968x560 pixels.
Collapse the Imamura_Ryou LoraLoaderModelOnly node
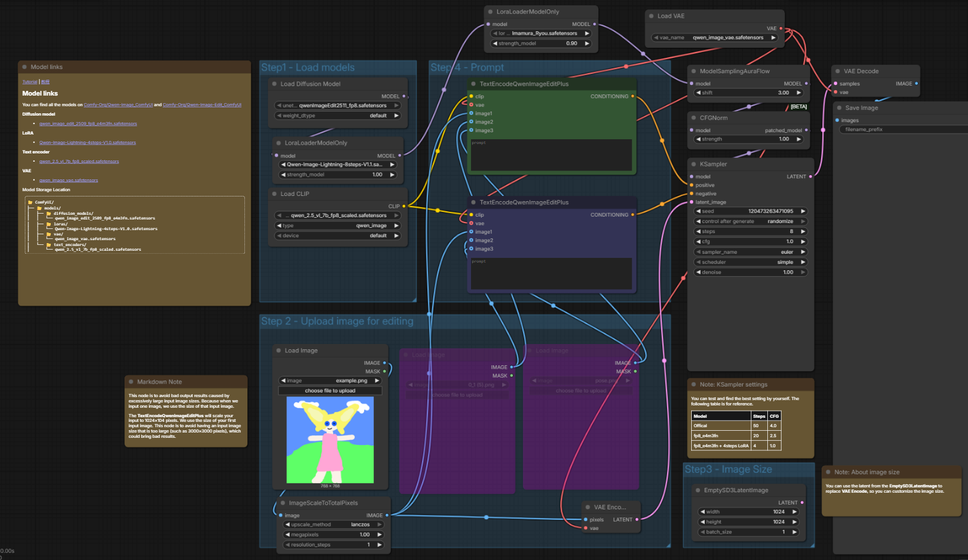click(491, 12)
